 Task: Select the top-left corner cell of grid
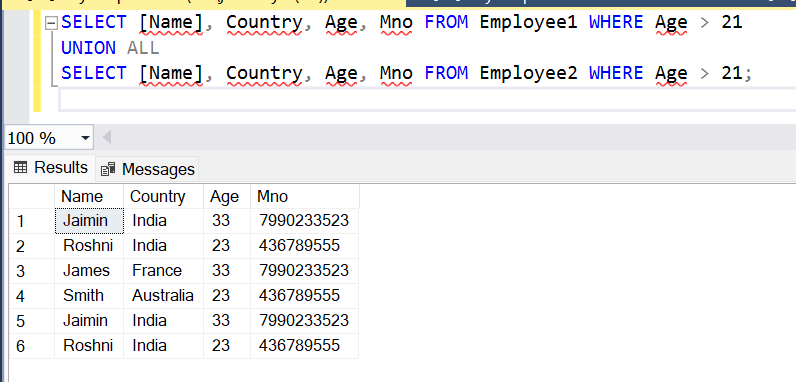pos(31,196)
